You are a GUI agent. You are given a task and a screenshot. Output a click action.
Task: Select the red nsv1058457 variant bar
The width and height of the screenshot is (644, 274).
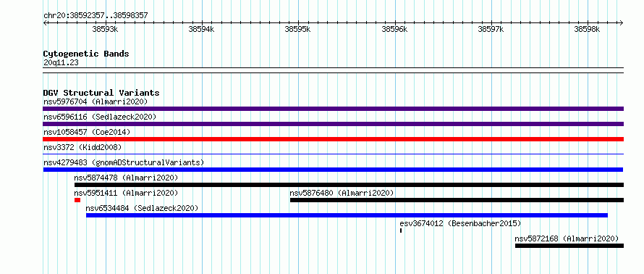click(333, 139)
